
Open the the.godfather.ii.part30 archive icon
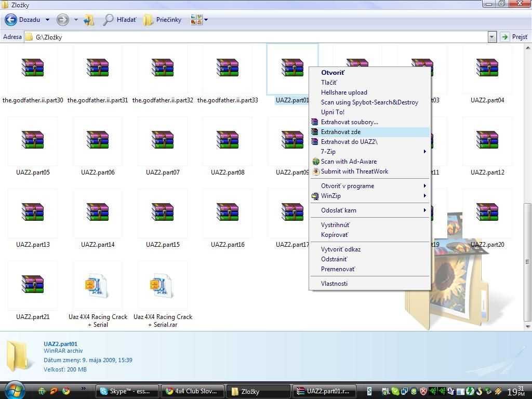pos(33,68)
